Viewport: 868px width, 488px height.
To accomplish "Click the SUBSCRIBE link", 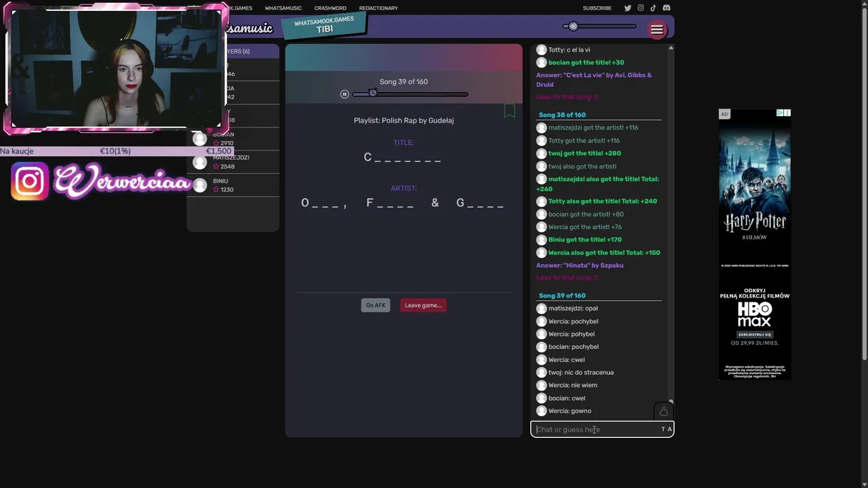I will pos(597,8).
